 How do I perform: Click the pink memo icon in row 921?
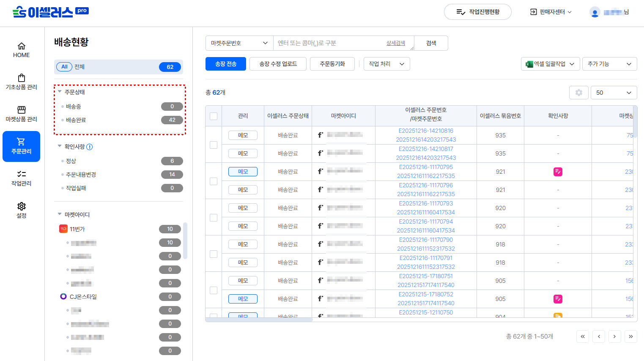(x=558, y=172)
